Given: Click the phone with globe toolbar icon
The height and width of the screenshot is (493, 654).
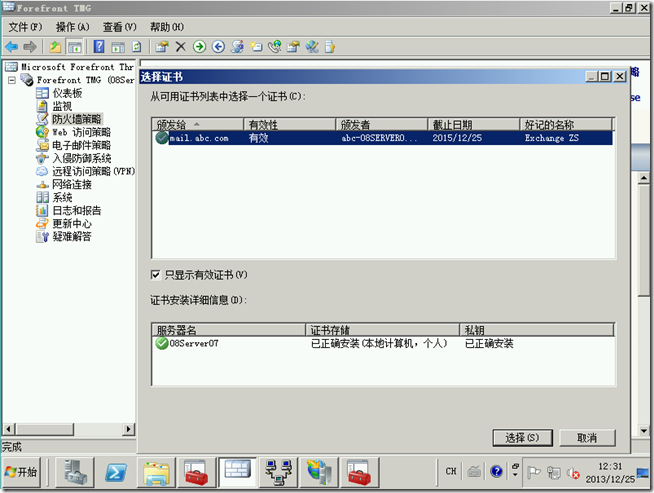Looking at the screenshot, I should pos(274,47).
